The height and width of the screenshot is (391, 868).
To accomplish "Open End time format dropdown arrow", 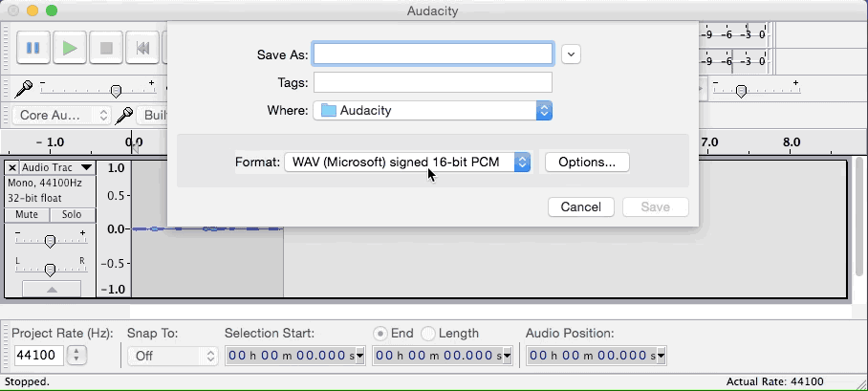I will (508, 356).
